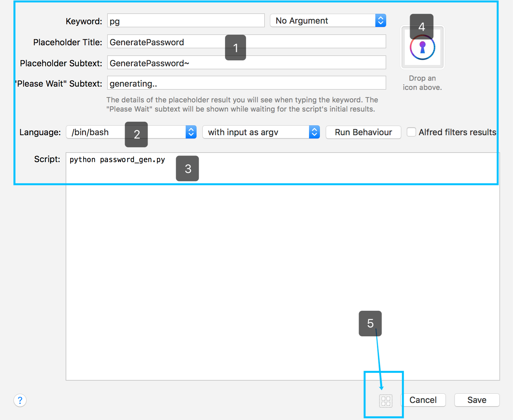
Task: Click the Run Behaviour button
Action: click(363, 132)
